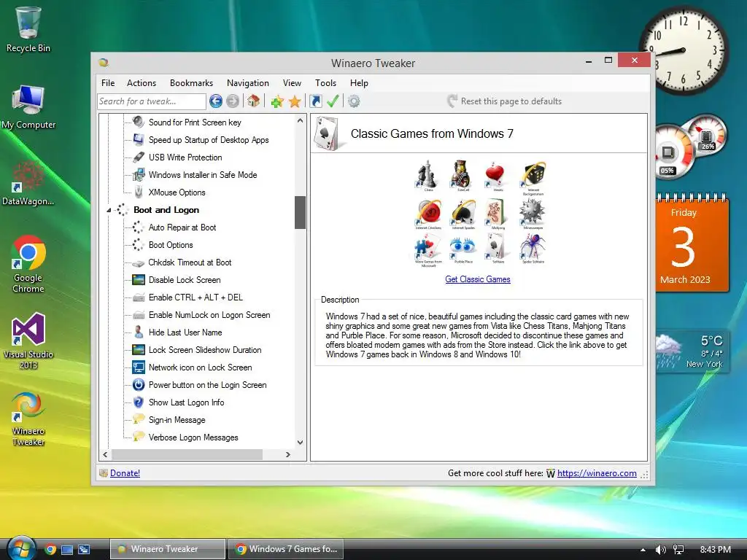Open the https://winaero.com link
The width and height of the screenshot is (747, 560).
pos(597,472)
